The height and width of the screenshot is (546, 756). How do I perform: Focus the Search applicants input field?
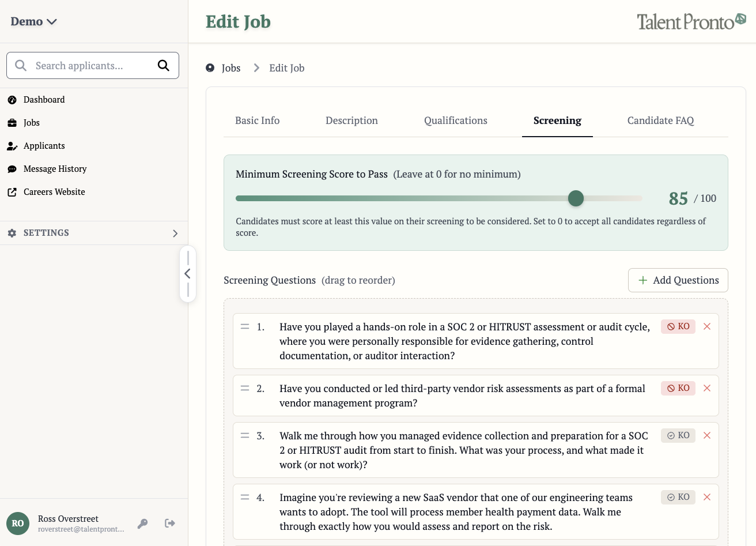(92, 66)
